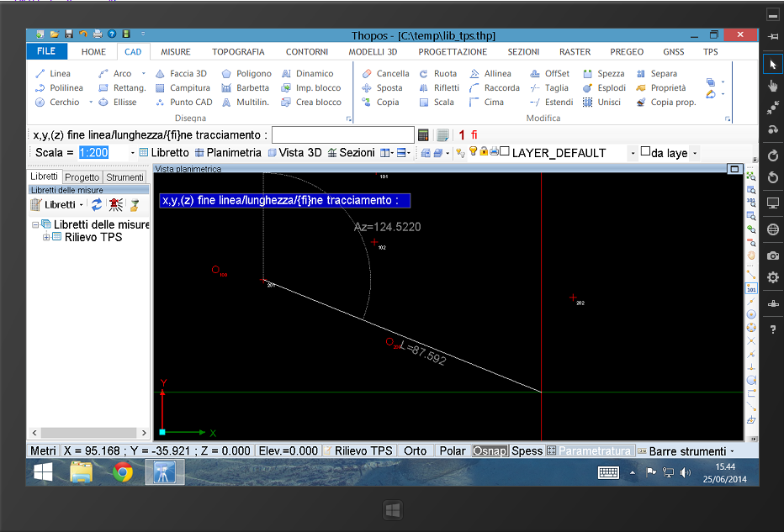Screen dimensions: 784x532
Task: Switch to the Progetto panel tab
Action: (x=82, y=176)
